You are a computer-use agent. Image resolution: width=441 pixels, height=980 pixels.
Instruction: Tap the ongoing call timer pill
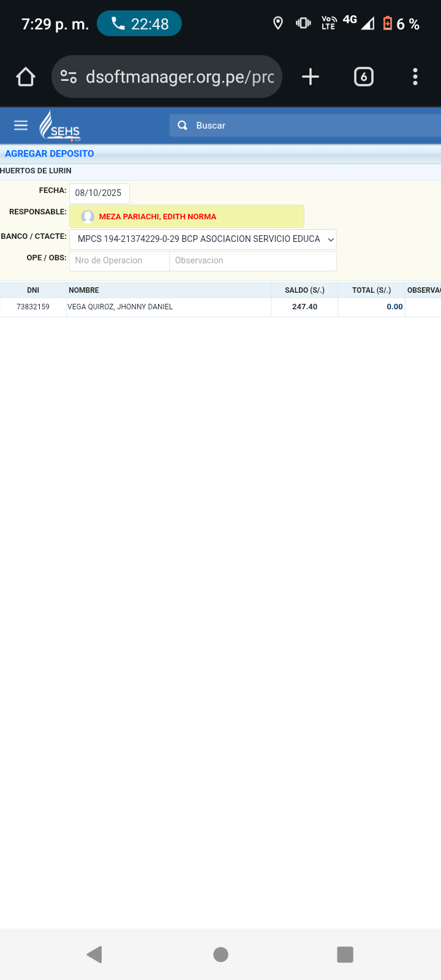140,24
